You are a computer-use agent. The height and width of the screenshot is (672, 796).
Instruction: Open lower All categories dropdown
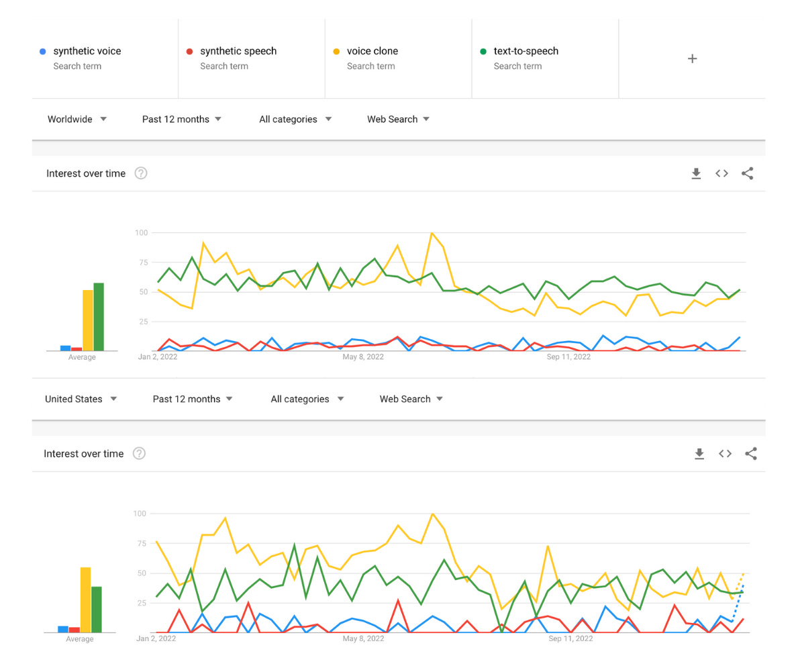[307, 399]
